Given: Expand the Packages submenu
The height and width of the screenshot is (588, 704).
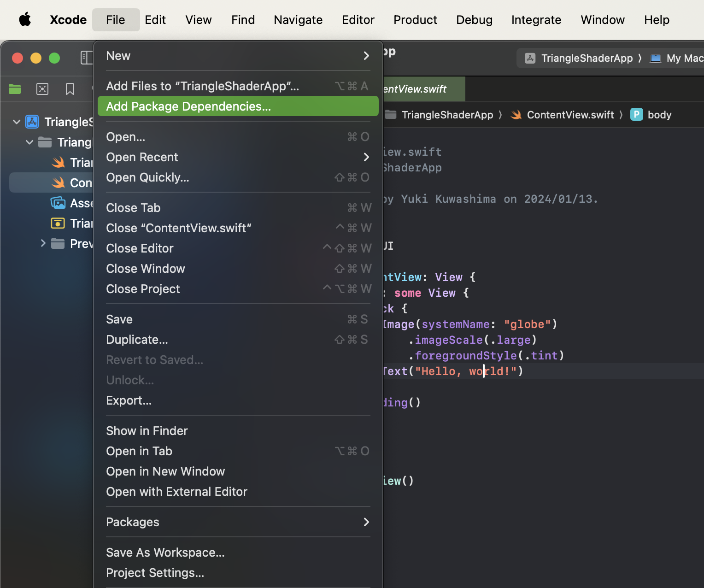Looking at the screenshot, I should (x=238, y=522).
